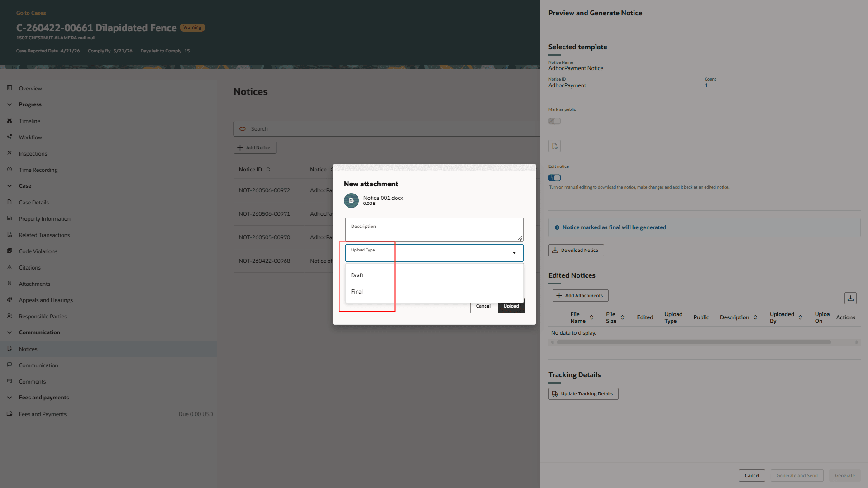Sort by Uploaded By column arrows
The height and width of the screenshot is (488, 868).
point(800,317)
